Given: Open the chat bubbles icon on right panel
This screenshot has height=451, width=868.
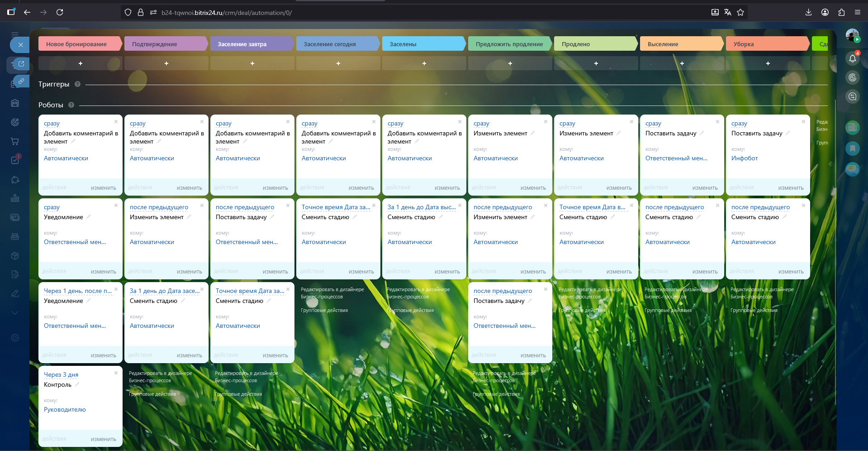Looking at the screenshot, I should point(853,169).
